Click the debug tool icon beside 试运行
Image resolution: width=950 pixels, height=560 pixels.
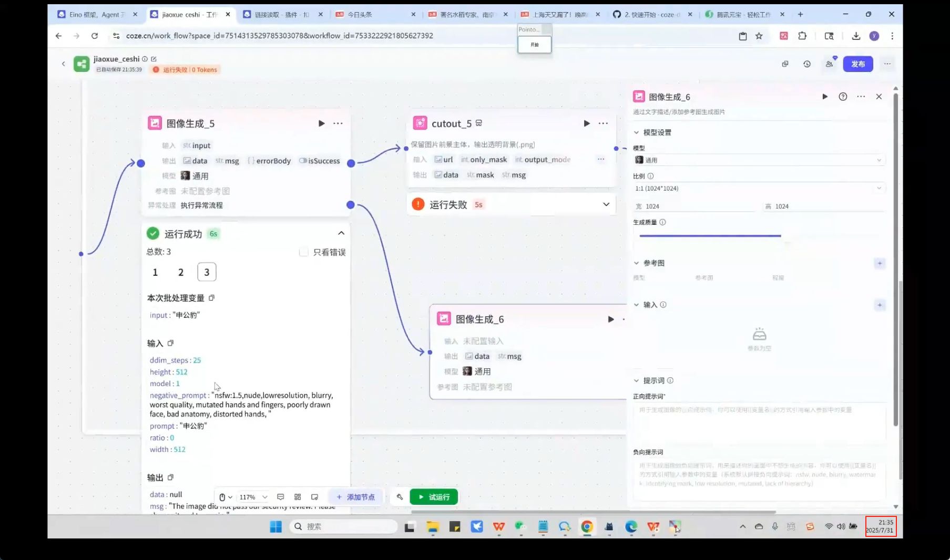click(x=400, y=497)
